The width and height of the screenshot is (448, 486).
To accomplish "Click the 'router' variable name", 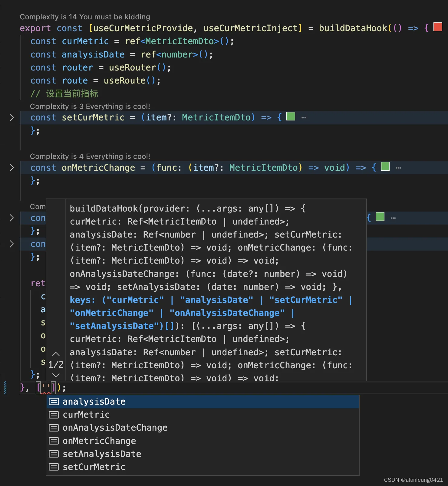I will (77, 68).
